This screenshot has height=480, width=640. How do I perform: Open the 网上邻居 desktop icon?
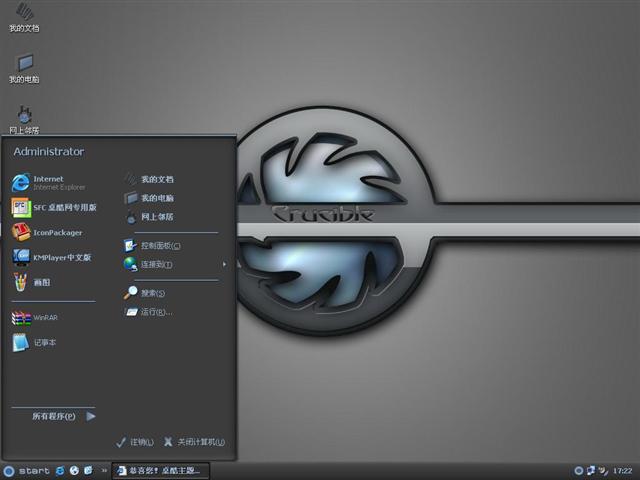[24, 120]
